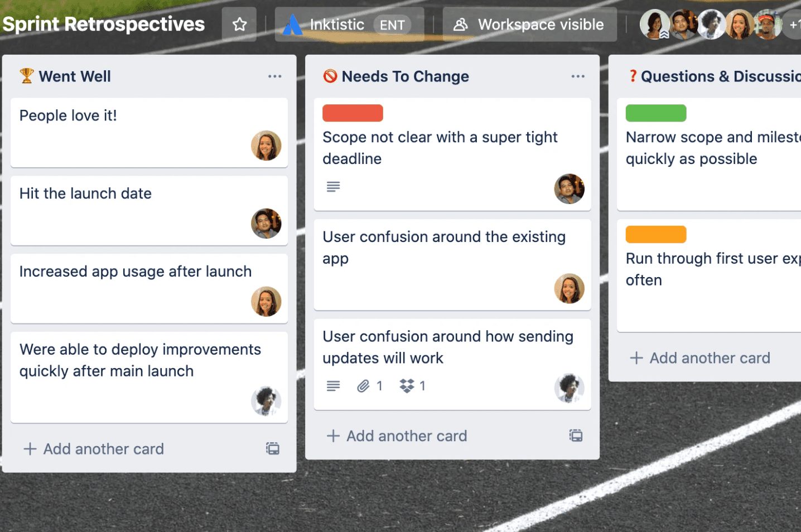
Task: Open the Went Well list actions menu
Action: 274,76
